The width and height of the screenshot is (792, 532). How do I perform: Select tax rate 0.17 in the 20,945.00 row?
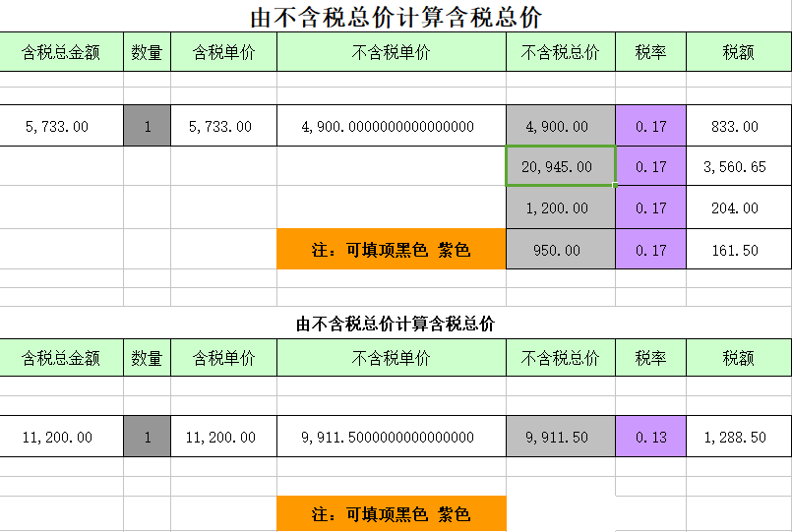pyautogui.click(x=650, y=166)
